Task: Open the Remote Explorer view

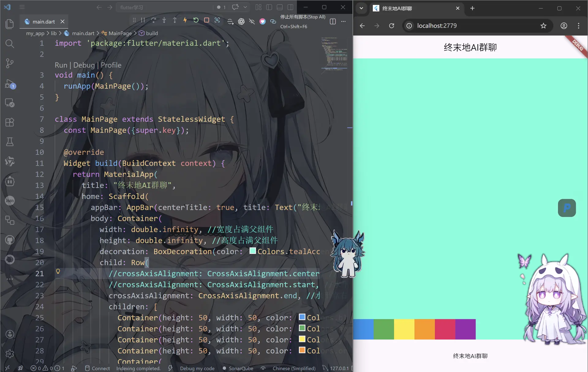Action: click(x=10, y=103)
